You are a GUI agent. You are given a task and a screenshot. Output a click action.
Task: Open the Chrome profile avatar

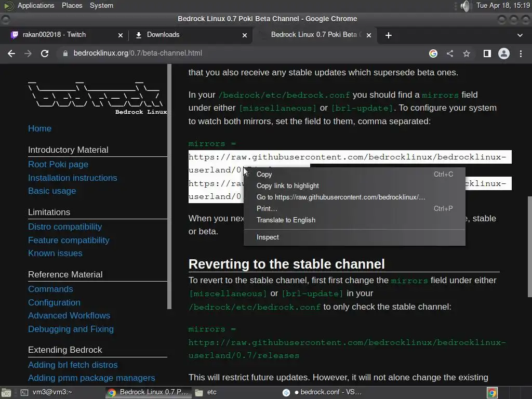click(x=504, y=54)
